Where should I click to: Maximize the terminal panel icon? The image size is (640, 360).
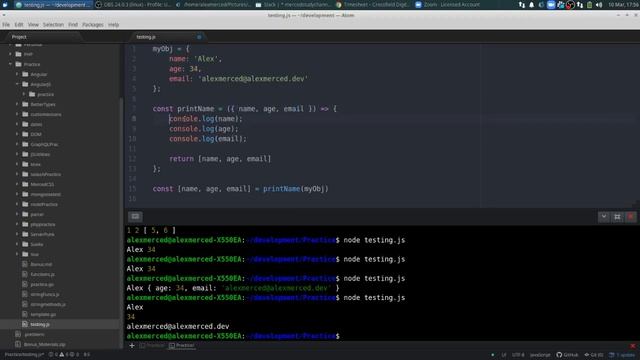pyautogui.click(x=617, y=216)
